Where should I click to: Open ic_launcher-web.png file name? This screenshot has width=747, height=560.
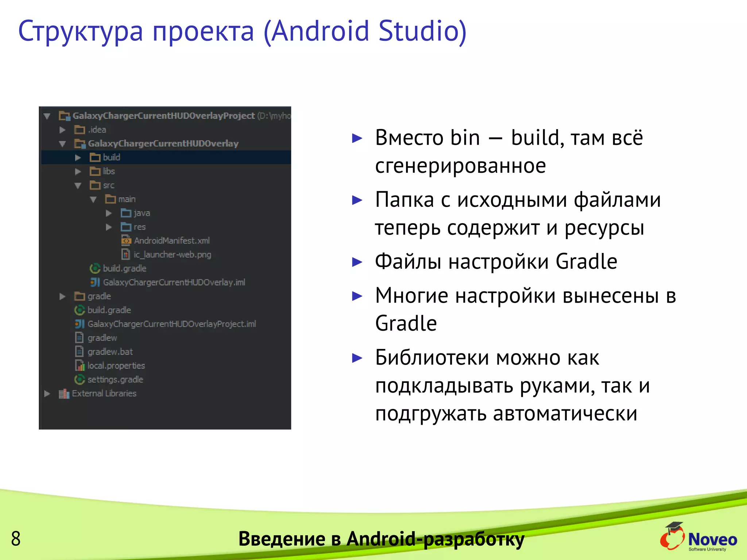(x=173, y=254)
